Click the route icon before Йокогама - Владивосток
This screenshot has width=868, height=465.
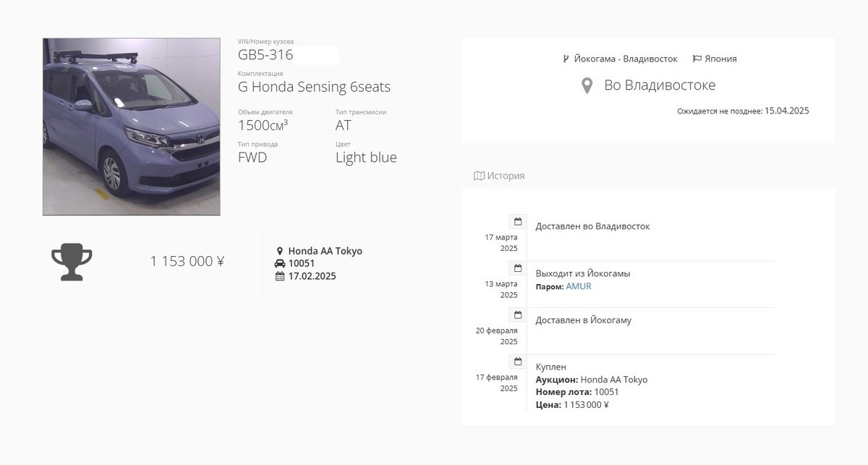(x=566, y=59)
